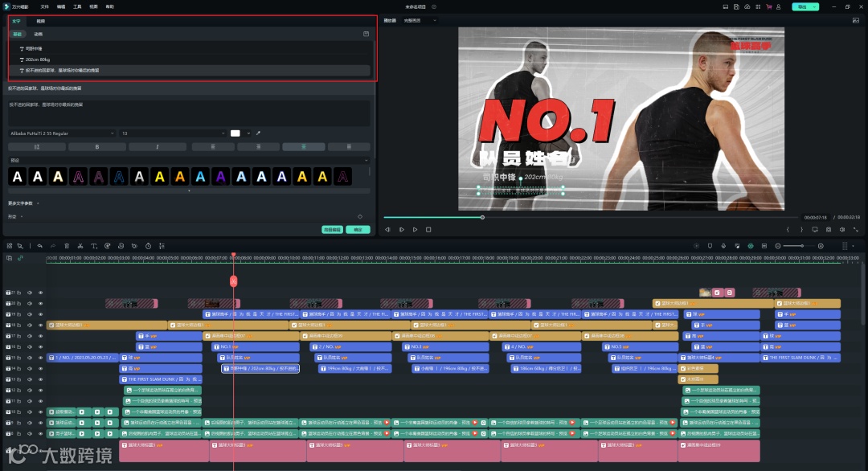Click the camera snapshot icon below preview
Viewport: 868px width, 471px height.
click(x=829, y=229)
